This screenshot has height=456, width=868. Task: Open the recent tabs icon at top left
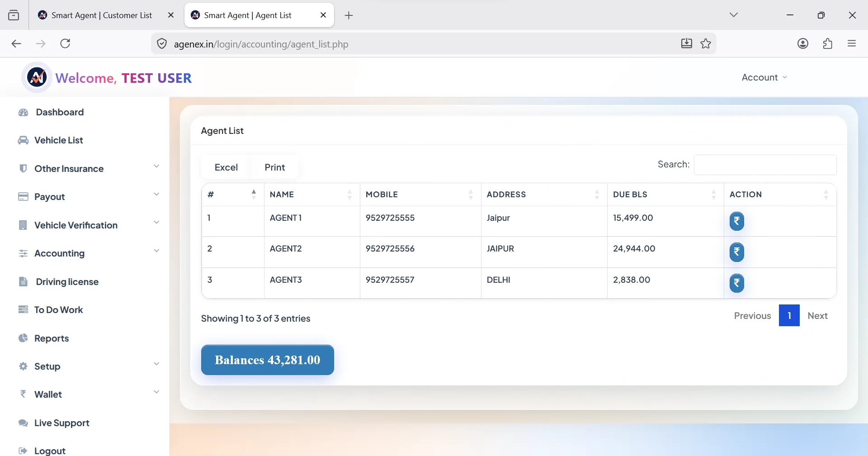pos(14,15)
